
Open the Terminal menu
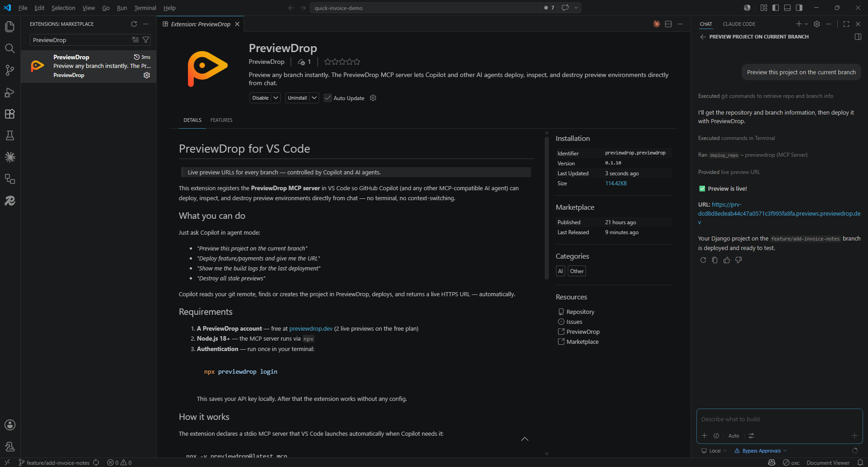[145, 8]
